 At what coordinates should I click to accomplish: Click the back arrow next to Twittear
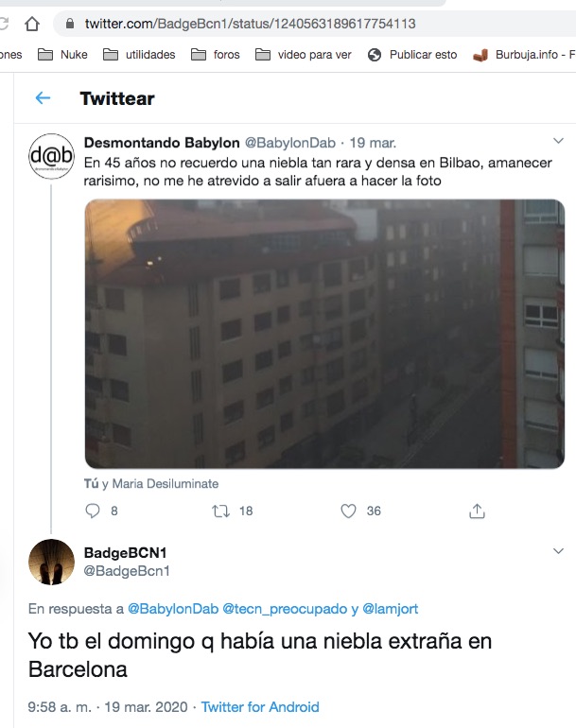43,98
